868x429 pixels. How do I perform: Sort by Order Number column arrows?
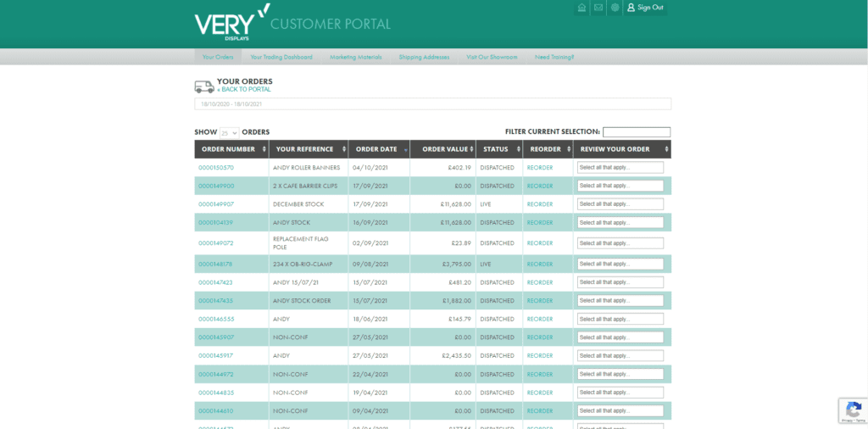click(264, 149)
